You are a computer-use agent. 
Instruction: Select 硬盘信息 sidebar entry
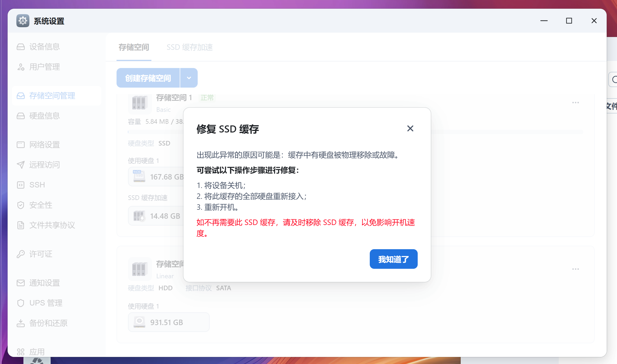coord(45,116)
